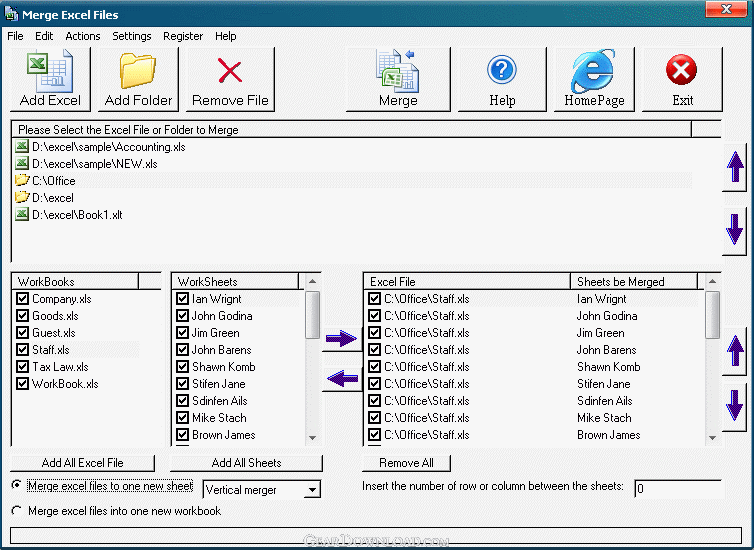The image size is (754, 550).
Task: Click the app icon in title bar
Action: click(x=11, y=13)
